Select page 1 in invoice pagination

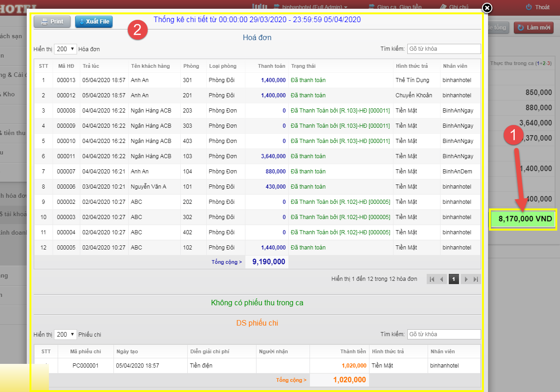(x=453, y=279)
